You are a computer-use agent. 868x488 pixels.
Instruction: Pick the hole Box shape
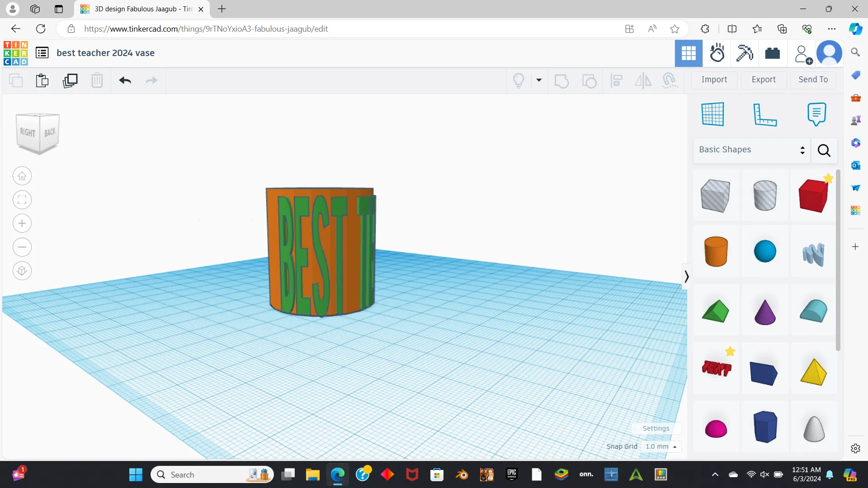[x=716, y=196]
